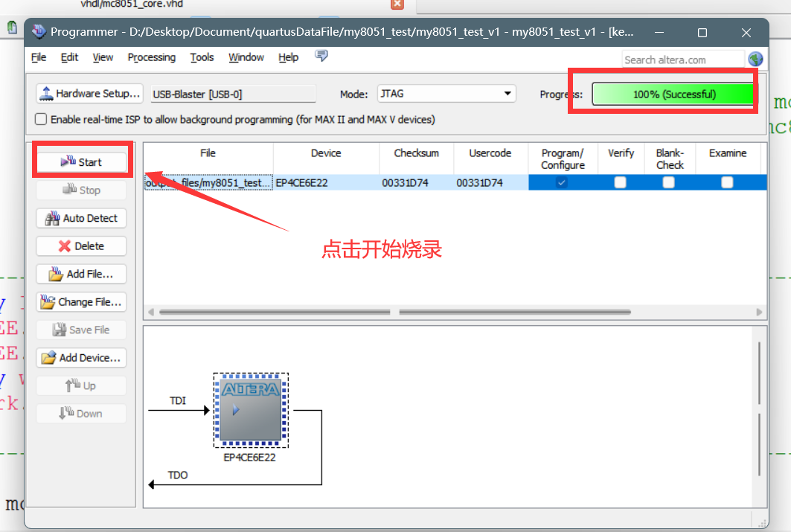
Task: Click file list horizontal scrollbar left arrow
Action: (x=151, y=313)
